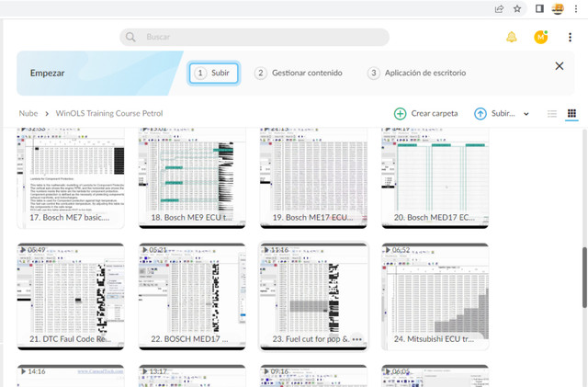This screenshot has width=588, height=387.
Task: Click the vertical scrollbar thumb
Action: coord(584,277)
